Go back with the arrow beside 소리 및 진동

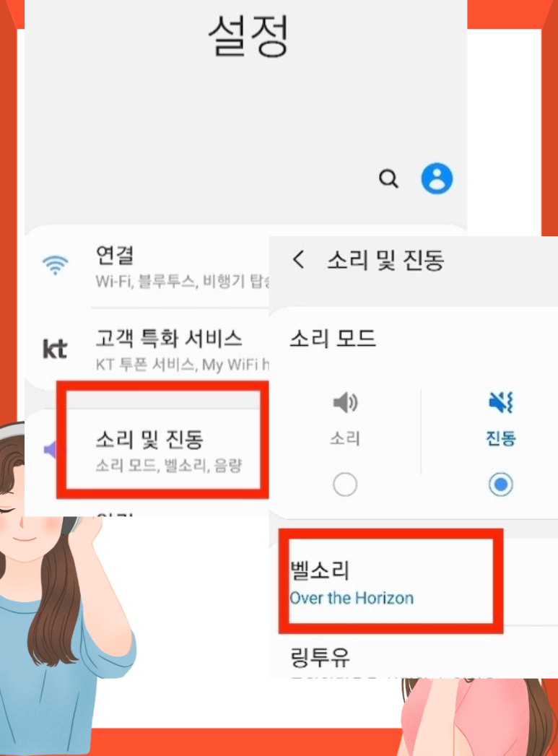tap(299, 259)
